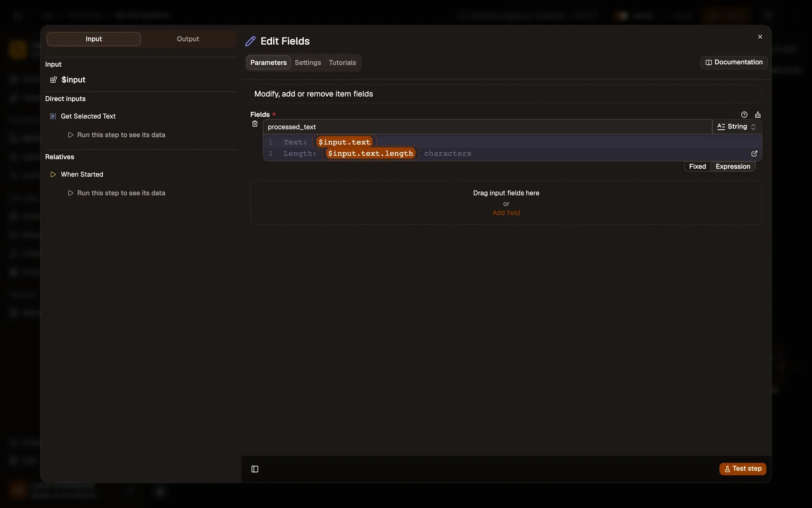This screenshot has width=812, height=508.
Task: Switch value mode to Fixed
Action: (698, 166)
